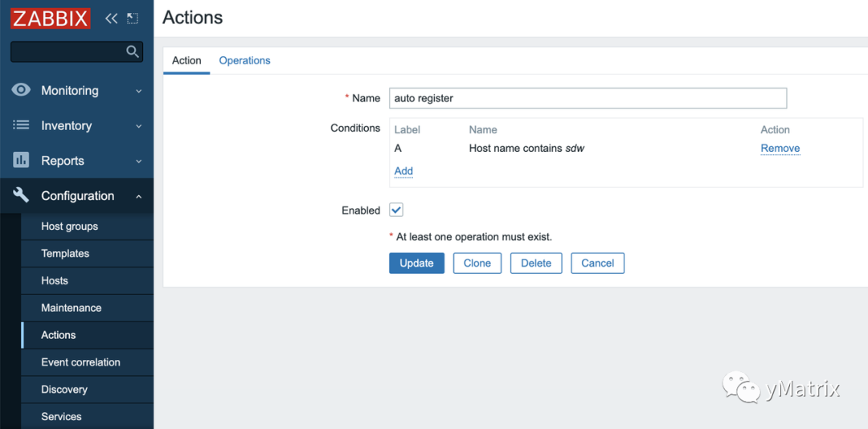Switch to the Operations tab
The height and width of the screenshot is (429, 868).
tap(244, 60)
